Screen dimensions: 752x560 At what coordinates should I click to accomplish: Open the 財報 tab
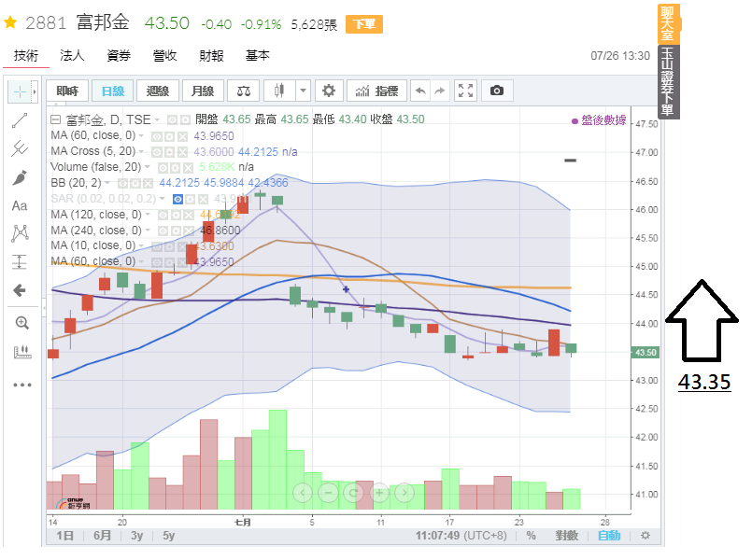[x=211, y=56]
